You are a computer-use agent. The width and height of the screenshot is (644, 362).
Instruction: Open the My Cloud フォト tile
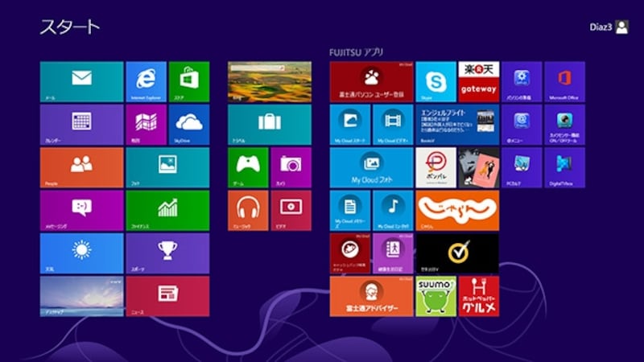tap(371, 167)
